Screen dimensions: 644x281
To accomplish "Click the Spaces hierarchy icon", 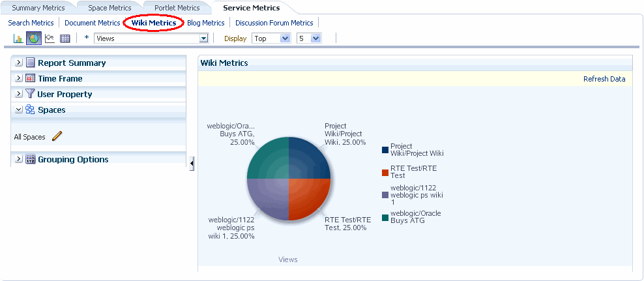I will click(29, 110).
